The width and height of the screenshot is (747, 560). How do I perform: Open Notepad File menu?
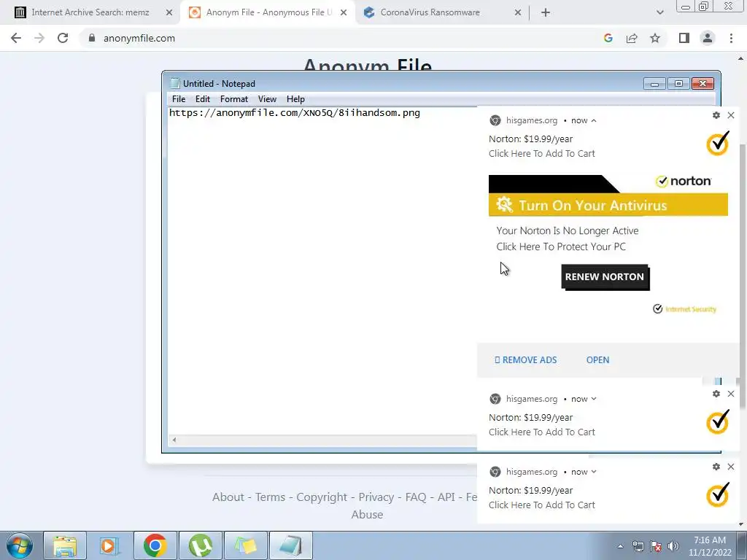(x=179, y=99)
